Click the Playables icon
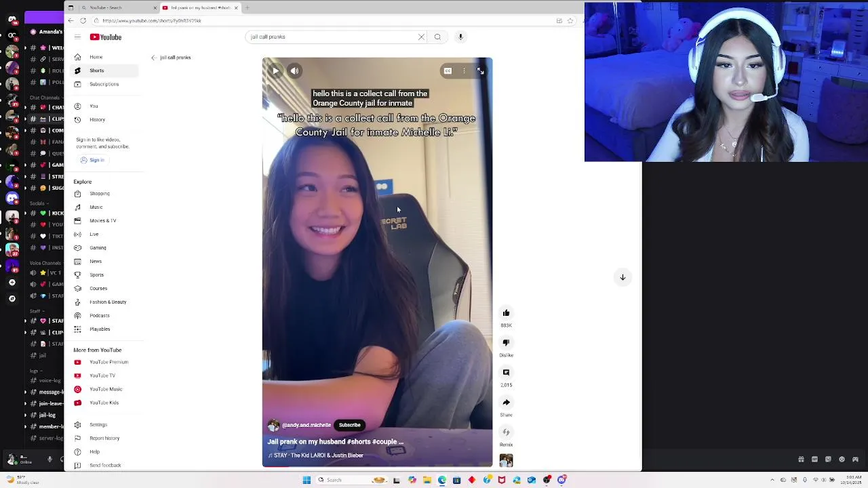Image resolution: width=868 pixels, height=488 pixels. click(77, 329)
